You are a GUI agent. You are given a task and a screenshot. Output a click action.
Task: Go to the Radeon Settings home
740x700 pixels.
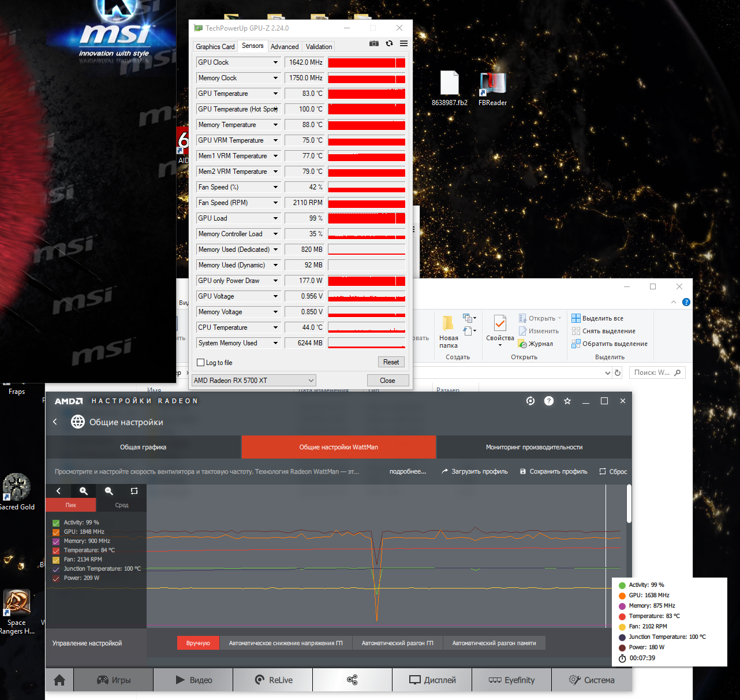point(59,680)
